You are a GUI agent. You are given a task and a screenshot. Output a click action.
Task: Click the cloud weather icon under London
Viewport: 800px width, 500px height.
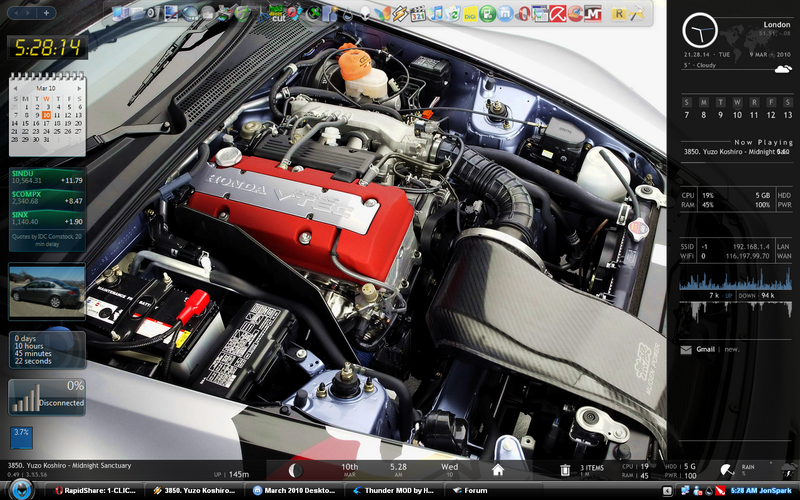[x=783, y=69]
